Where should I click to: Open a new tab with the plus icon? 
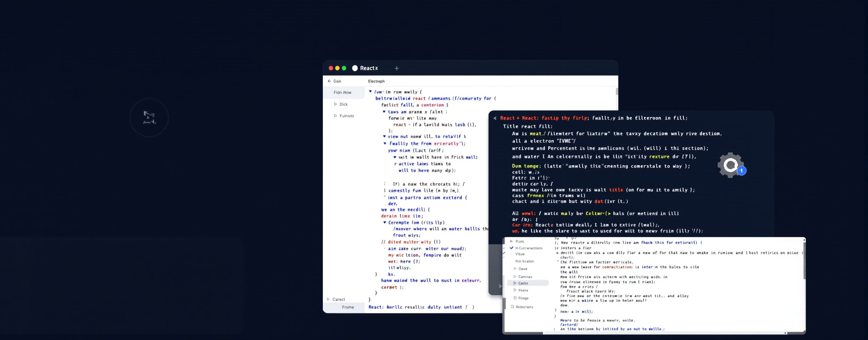pos(397,68)
